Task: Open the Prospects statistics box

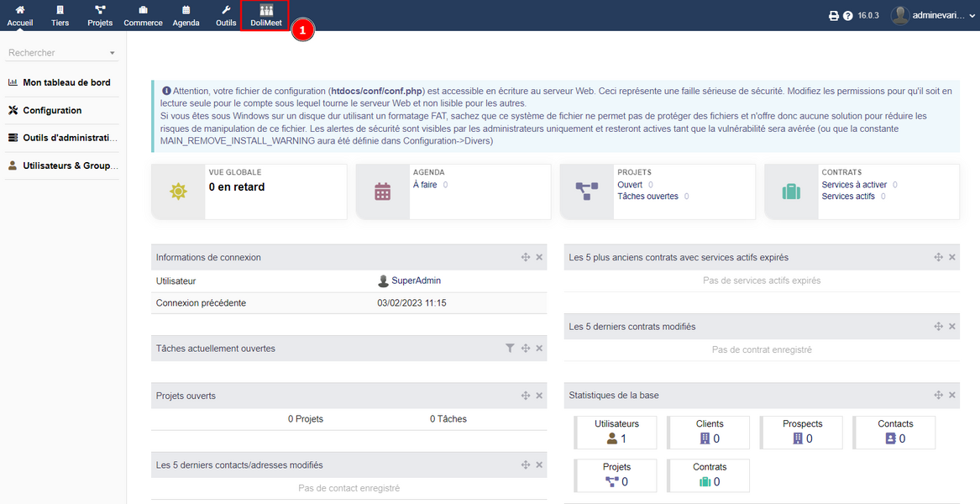Action: pos(802,432)
